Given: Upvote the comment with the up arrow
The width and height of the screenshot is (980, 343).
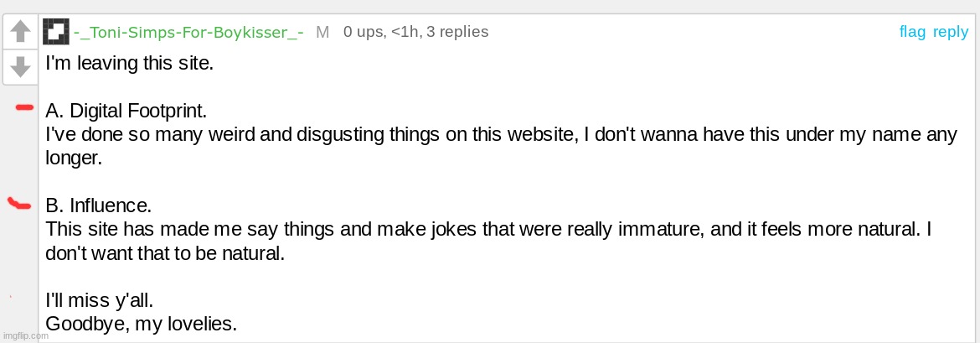Looking at the screenshot, I should [21, 32].
